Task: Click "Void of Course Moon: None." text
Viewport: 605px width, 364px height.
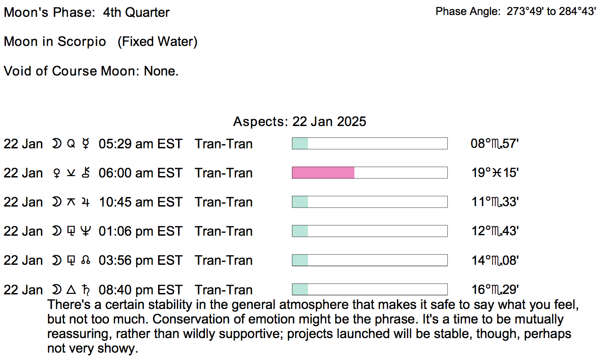Action: (91, 71)
